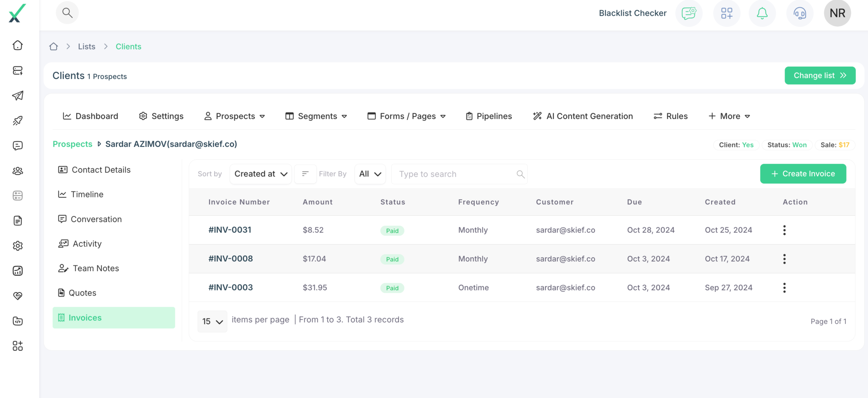Image resolution: width=868 pixels, height=398 pixels.
Task: Open invoice #INV-0008 link
Action: click(x=230, y=259)
